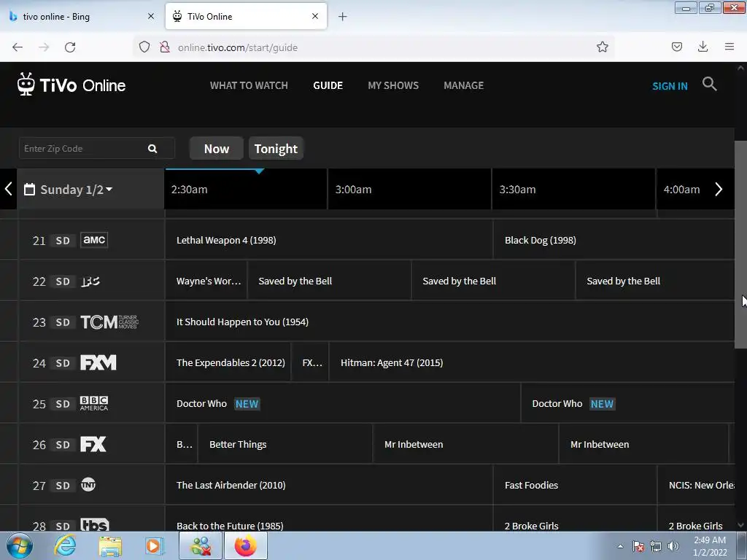
Task: Click the 3:00am time header
Action: pyautogui.click(x=409, y=189)
